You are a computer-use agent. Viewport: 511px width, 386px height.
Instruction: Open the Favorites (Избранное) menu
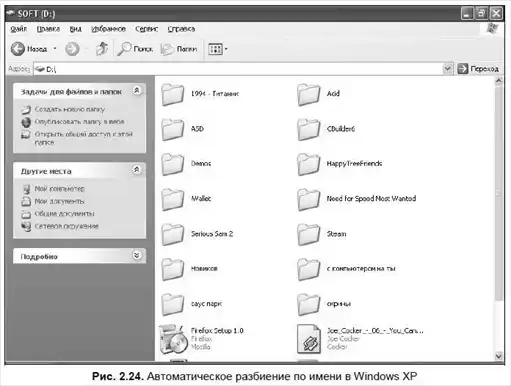[x=109, y=29]
